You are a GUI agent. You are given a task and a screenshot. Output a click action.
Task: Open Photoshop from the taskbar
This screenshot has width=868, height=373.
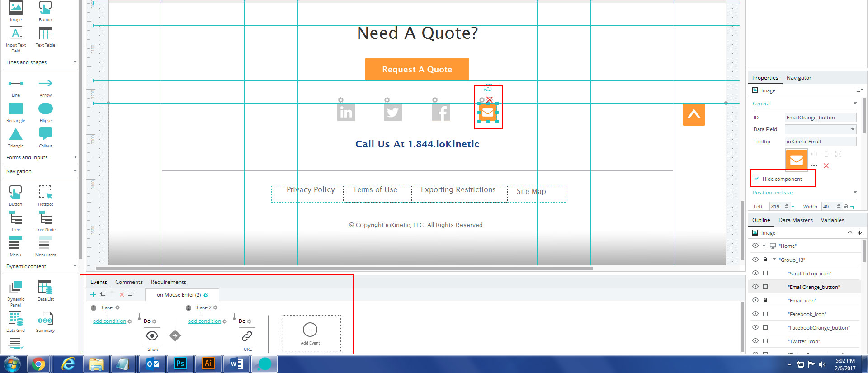pos(180,364)
